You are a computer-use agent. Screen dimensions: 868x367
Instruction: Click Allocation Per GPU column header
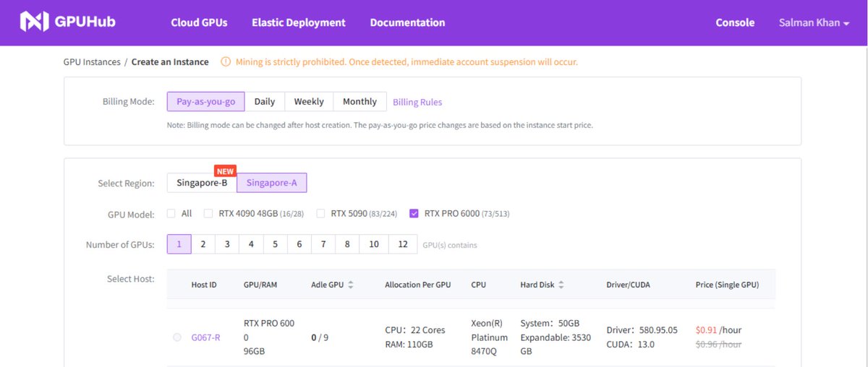pyautogui.click(x=418, y=285)
